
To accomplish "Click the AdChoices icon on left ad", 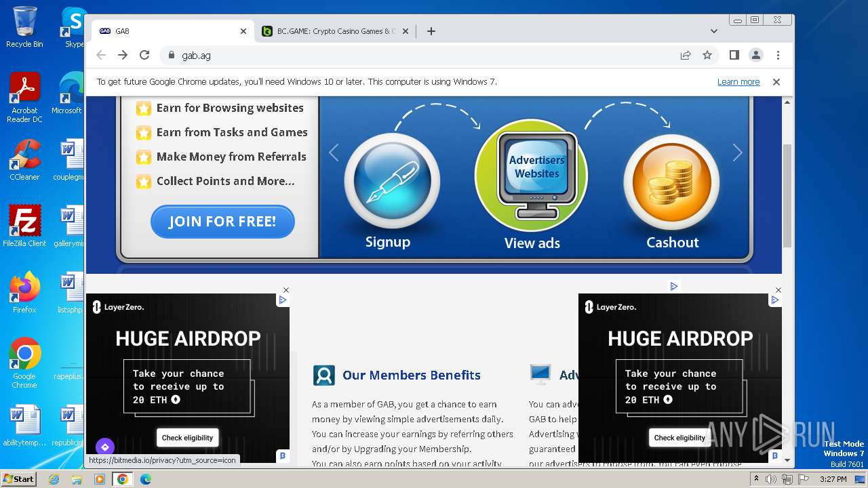I will pyautogui.click(x=283, y=300).
